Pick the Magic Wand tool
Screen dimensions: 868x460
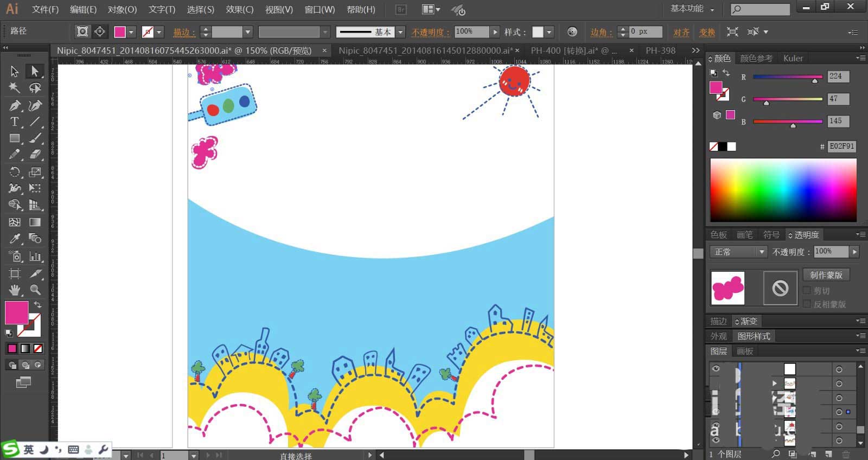[15, 88]
